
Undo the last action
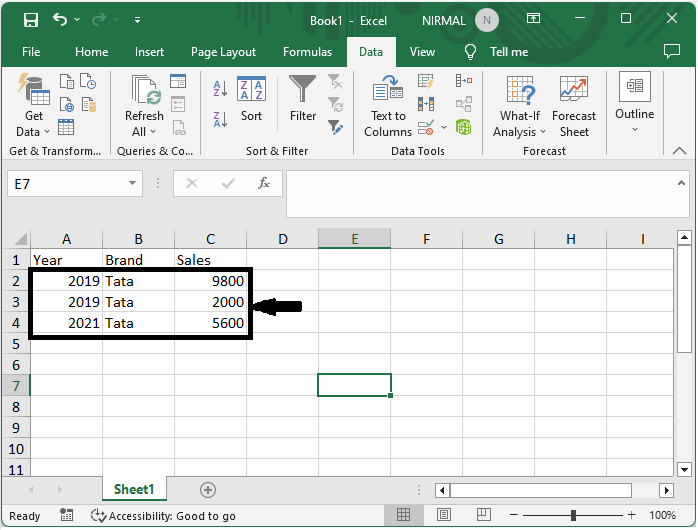click(60, 20)
